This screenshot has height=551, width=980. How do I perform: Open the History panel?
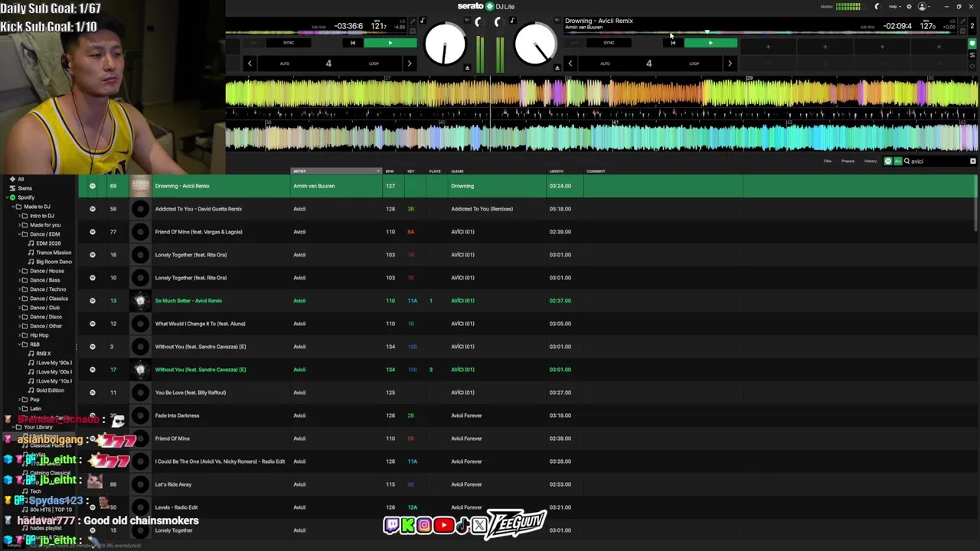(x=871, y=161)
